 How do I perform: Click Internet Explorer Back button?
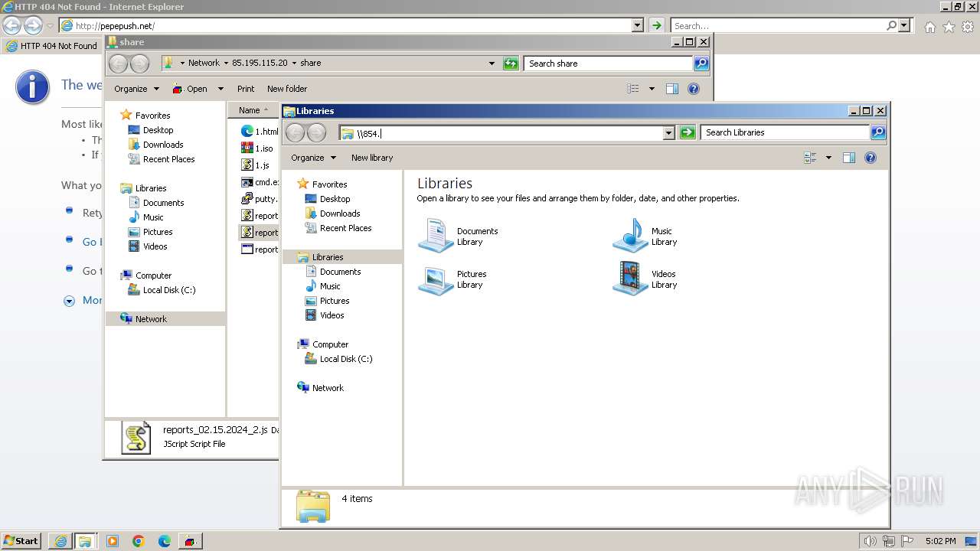(12, 25)
